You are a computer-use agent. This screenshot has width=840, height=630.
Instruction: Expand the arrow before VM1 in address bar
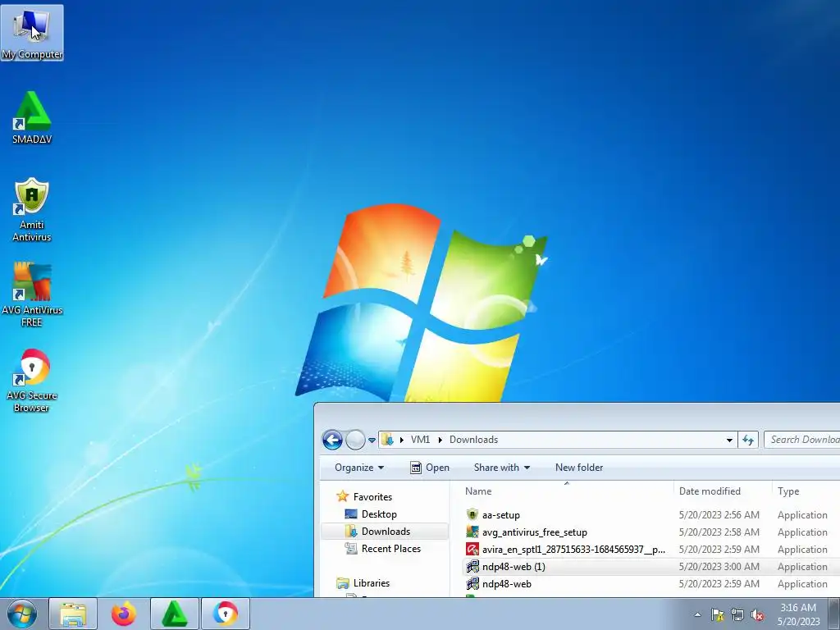[402, 440]
